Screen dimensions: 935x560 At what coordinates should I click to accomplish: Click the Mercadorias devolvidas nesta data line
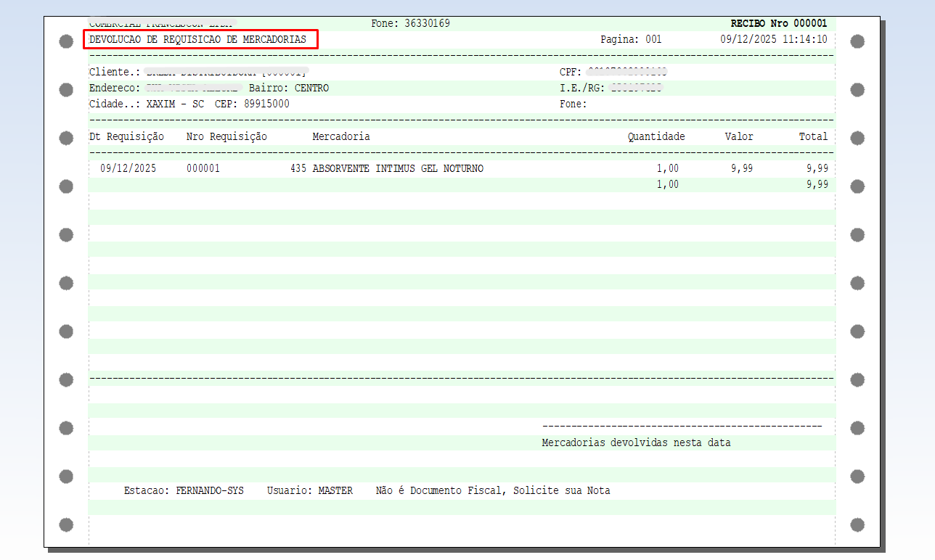[636, 442]
